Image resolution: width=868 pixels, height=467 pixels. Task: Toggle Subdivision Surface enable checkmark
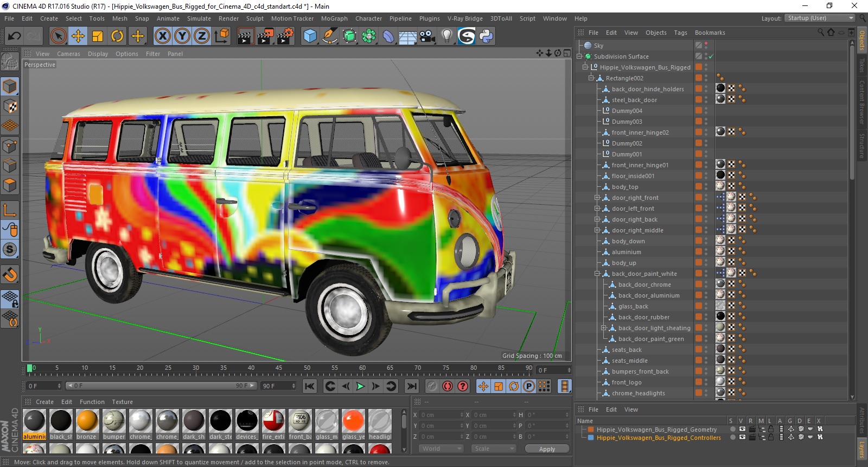[711, 56]
